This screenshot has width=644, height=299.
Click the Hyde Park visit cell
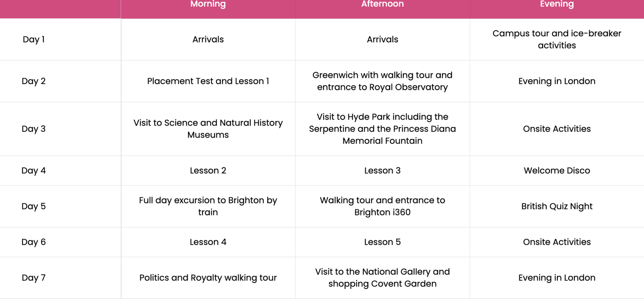pyautogui.click(x=382, y=129)
